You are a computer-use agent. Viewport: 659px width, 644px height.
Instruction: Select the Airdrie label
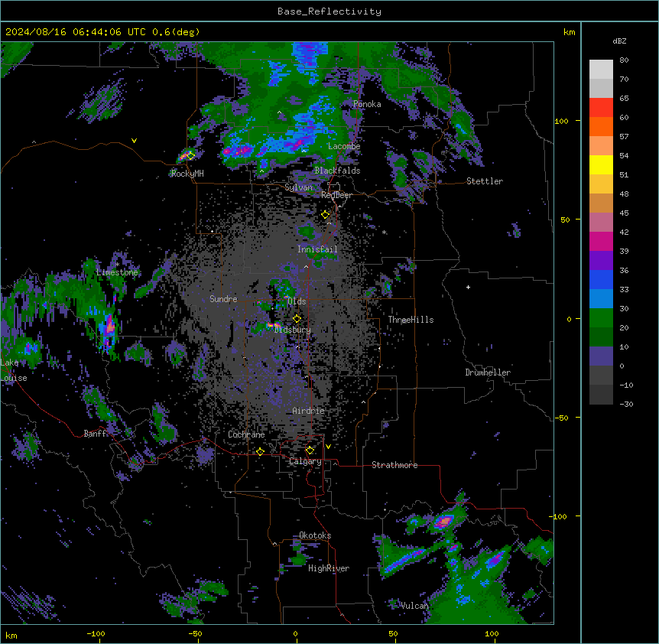tap(309, 411)
